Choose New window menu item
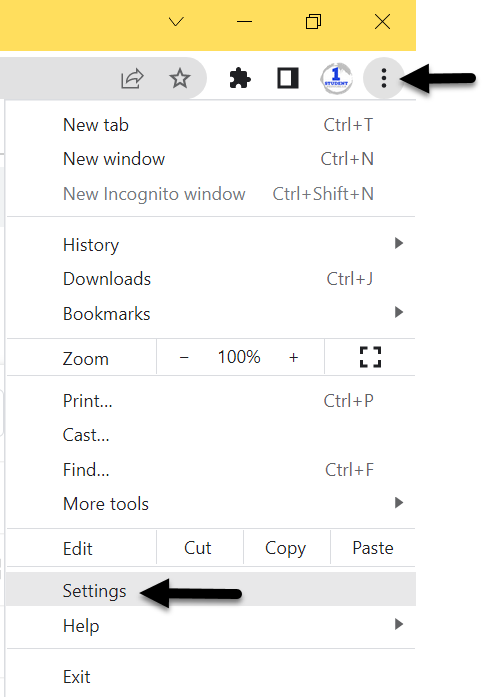Viewport: 491px width, 697px height. tap(211, 159)
